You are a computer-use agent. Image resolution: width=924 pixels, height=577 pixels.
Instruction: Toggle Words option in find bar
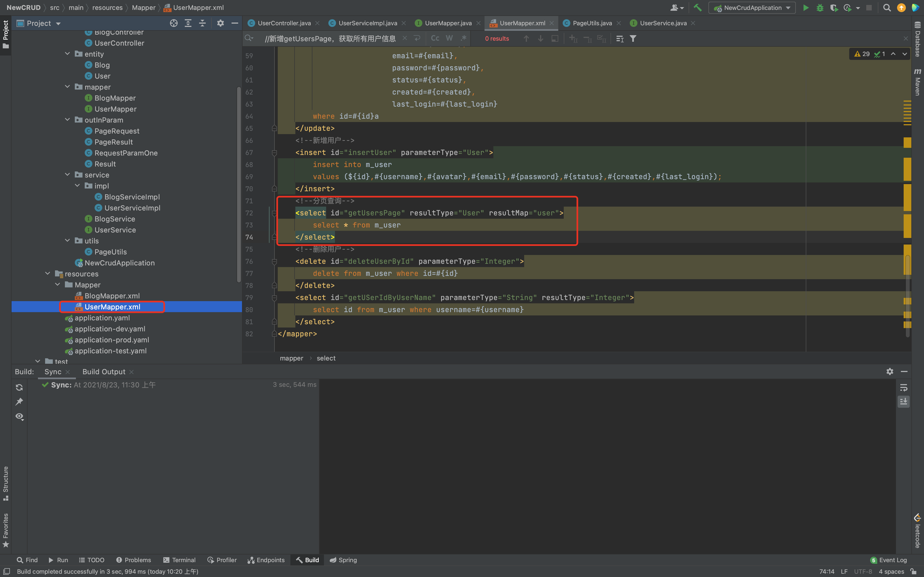pos(449,38)
